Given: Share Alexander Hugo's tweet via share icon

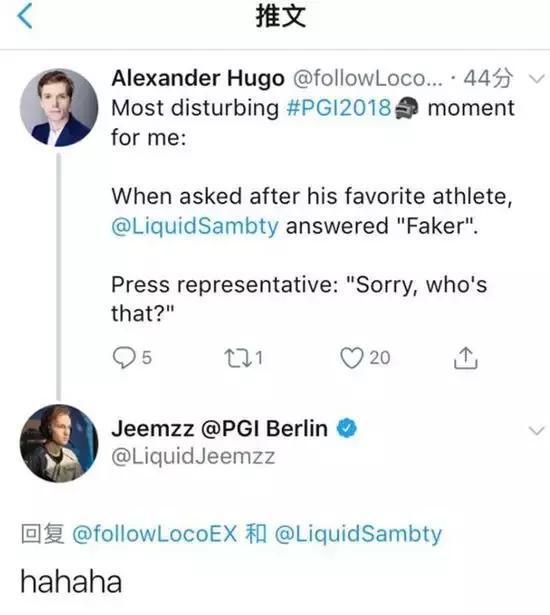Looking at the screenshot, I should [466, 358].
